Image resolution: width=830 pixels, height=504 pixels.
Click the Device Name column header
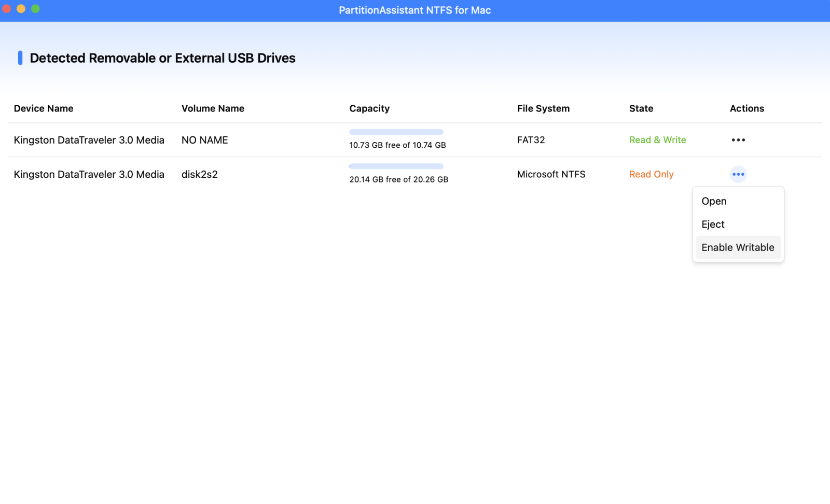44,108
